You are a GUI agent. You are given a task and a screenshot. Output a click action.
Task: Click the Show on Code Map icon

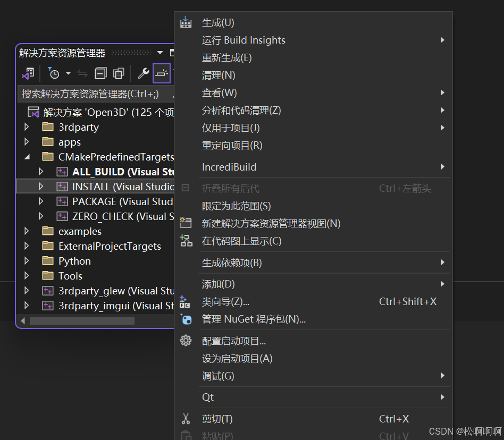(186, 241)
